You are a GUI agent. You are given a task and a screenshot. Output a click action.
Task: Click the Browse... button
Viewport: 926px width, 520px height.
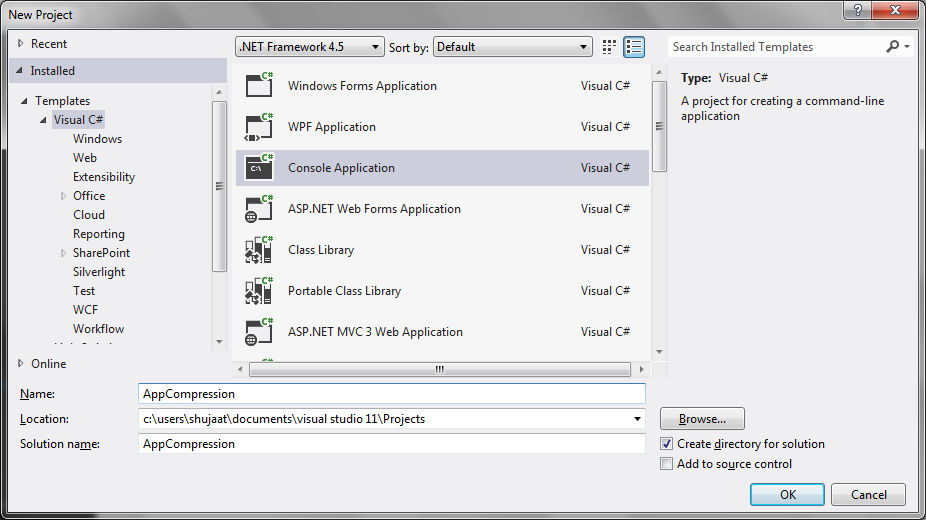[702, 419]
